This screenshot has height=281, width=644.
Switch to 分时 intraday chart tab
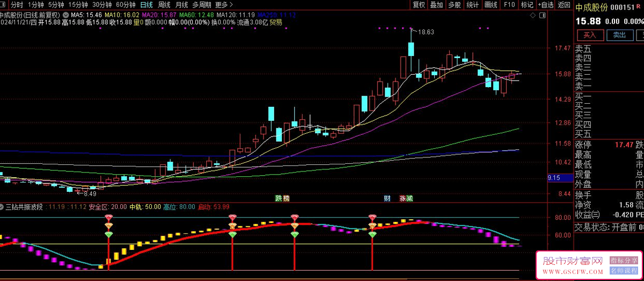[17, 4]
